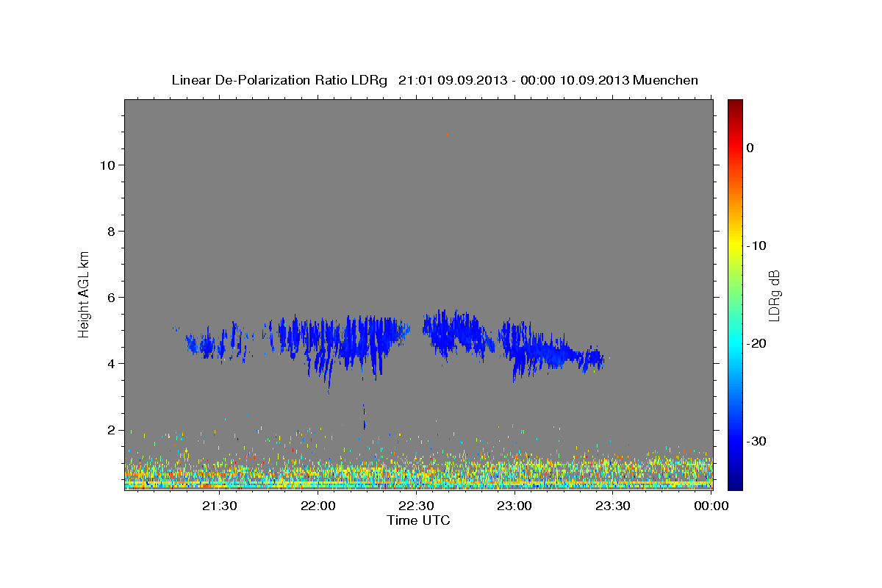The width and height of the screenshot is (882, 588).
Task: Click height label 8 on y-axis
Action: pyautogui.click(x=110, y=232)
